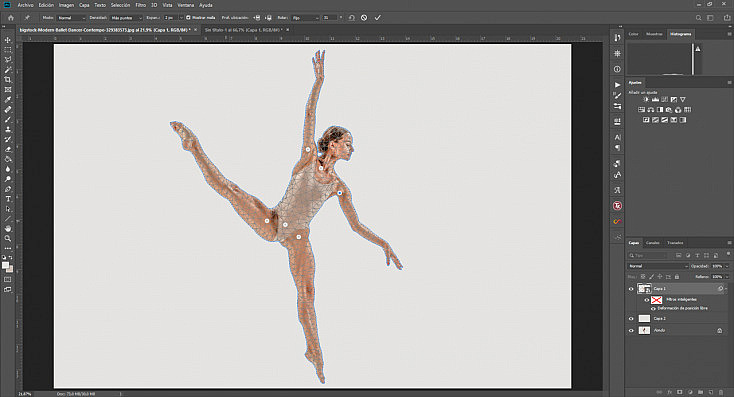Add layer mask from Layers panel footer
Viewport: 734px width, 397px height.
click(x=680, y=392)
